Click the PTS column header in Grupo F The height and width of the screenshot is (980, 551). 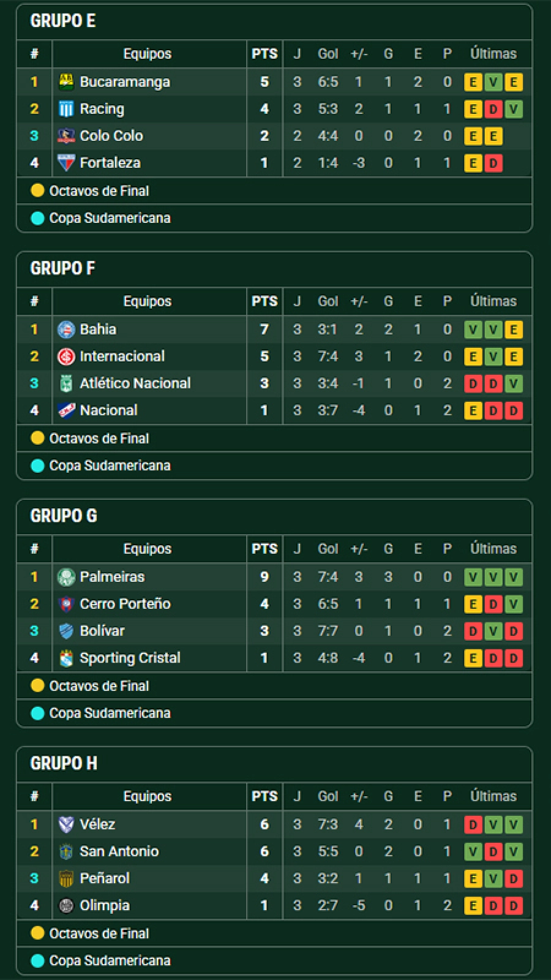pos(264,301)
